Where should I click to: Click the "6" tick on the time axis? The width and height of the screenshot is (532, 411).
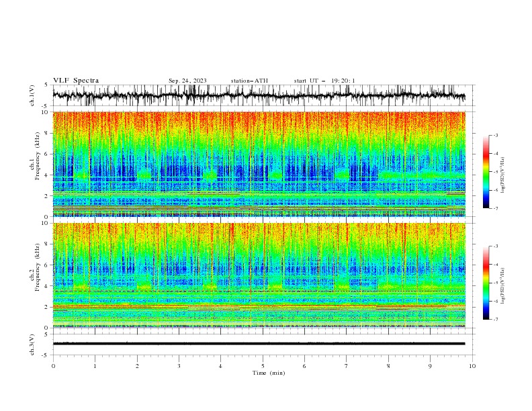tap(304, 366)
